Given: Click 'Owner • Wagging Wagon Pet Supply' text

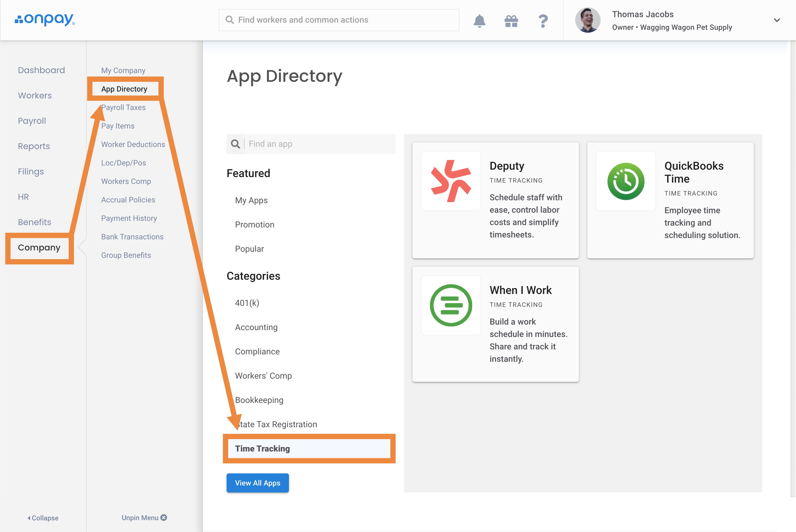Looking at the screenshot, I should (672, 27).
